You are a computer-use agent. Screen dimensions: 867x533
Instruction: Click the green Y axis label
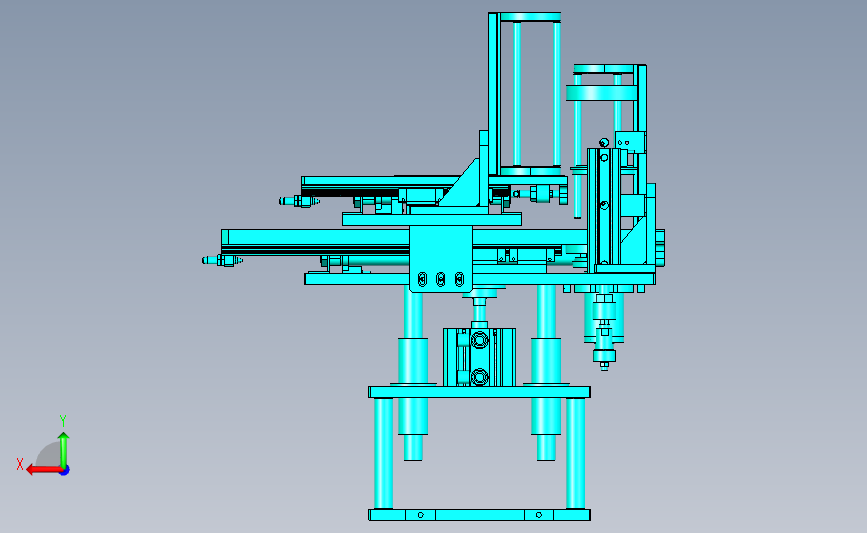[x=63, y=421]
